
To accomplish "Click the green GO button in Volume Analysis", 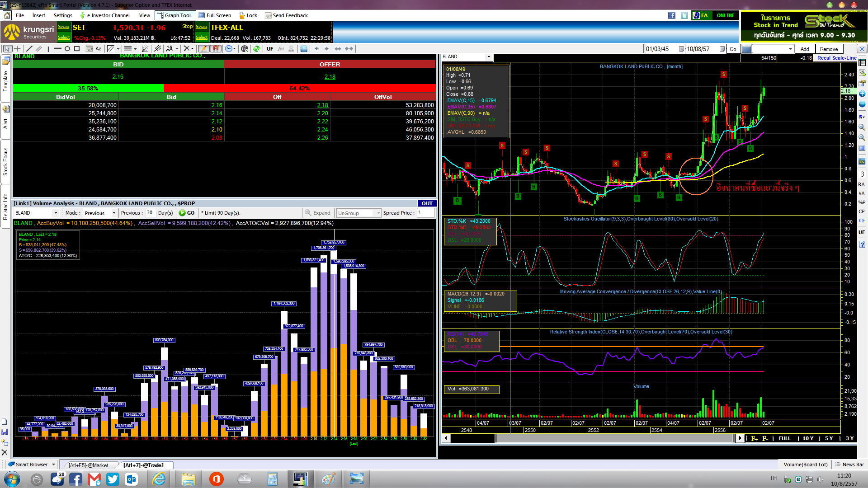I will click(x=187, y=213).
